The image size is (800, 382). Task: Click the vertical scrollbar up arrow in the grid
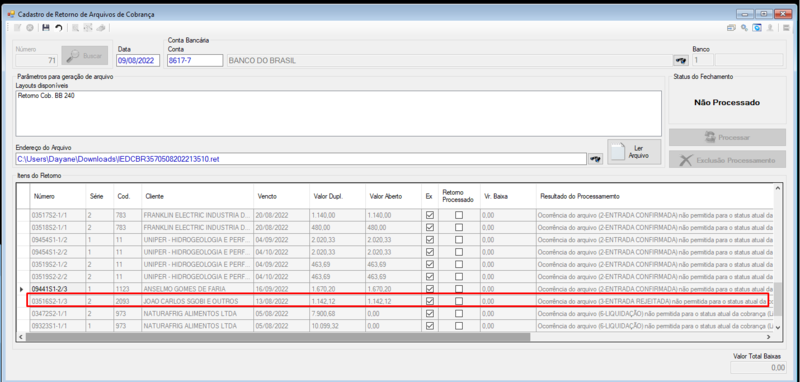pyautogui.click(x=778, y=188)
